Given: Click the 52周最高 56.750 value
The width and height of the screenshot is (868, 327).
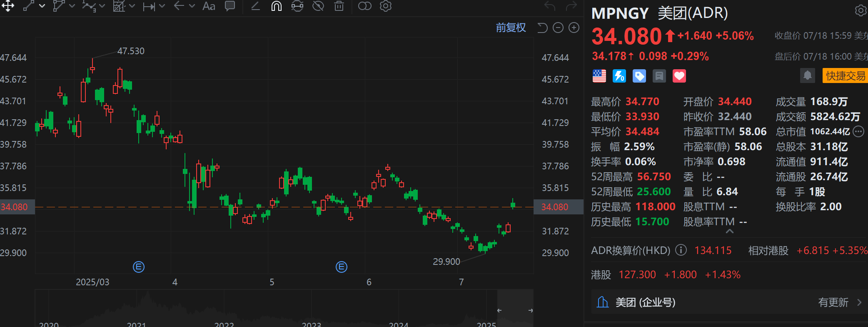Looking at the screenshot, I should (654, 177).
